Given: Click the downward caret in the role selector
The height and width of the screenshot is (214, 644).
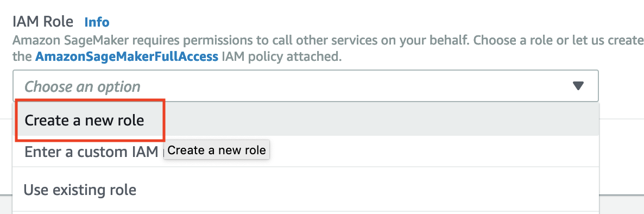Looking at the screenshot, I should [578, 86].
